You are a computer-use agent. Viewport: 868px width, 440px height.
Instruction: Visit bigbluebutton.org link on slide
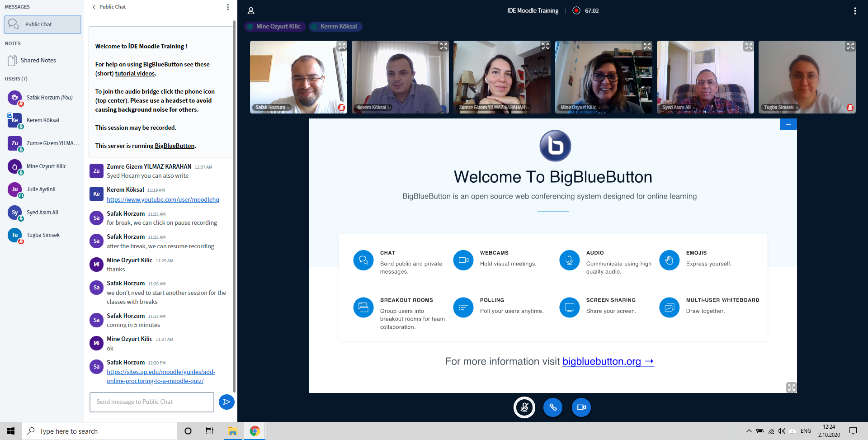coord(608,361)
